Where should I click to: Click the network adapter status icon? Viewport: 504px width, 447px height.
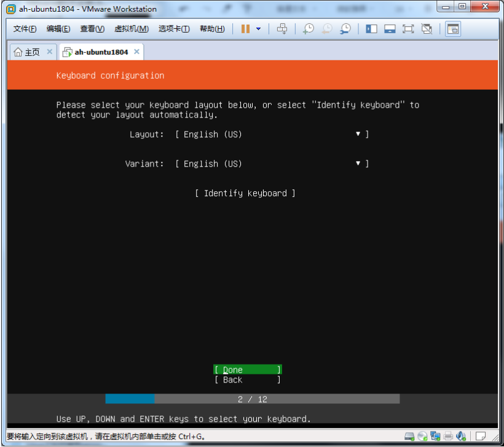pos(435,437)
